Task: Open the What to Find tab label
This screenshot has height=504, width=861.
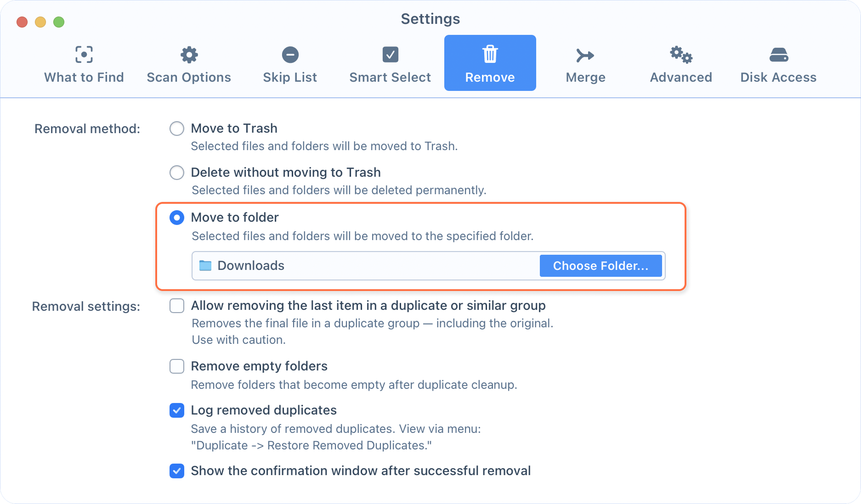Action: pyautogui.click(x=84, y=77)
